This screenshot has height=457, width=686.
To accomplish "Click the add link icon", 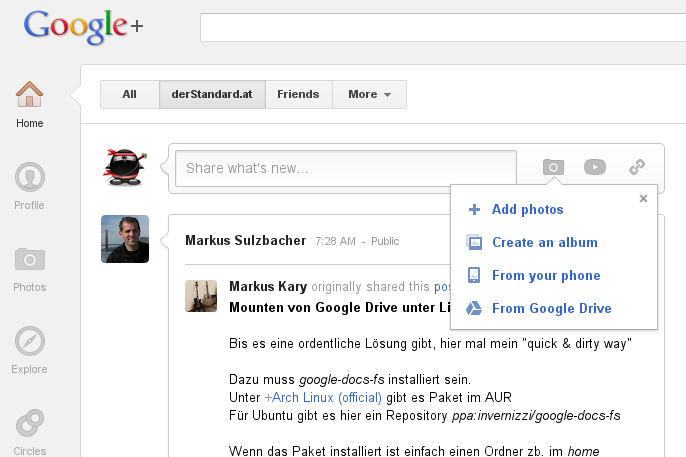I will click(637, 167).
